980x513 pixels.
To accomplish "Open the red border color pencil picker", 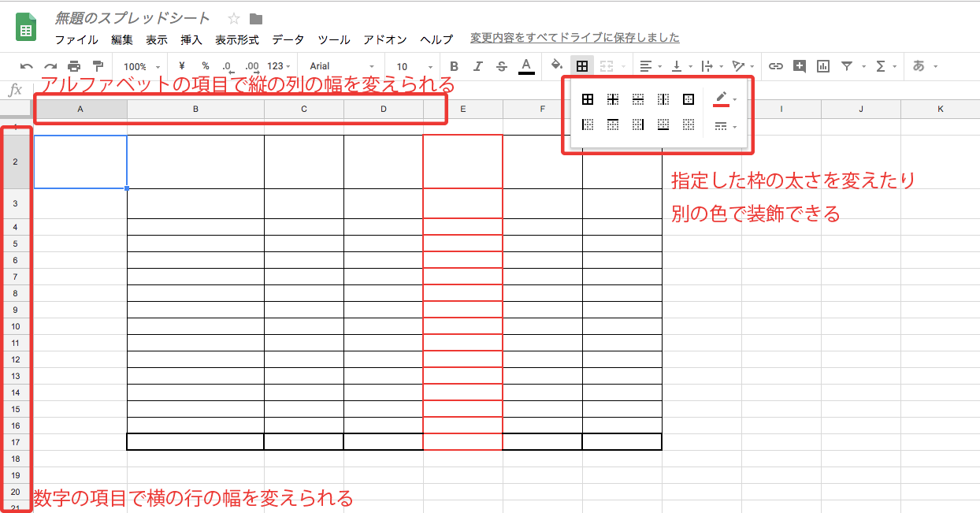I will coord(725,99).
